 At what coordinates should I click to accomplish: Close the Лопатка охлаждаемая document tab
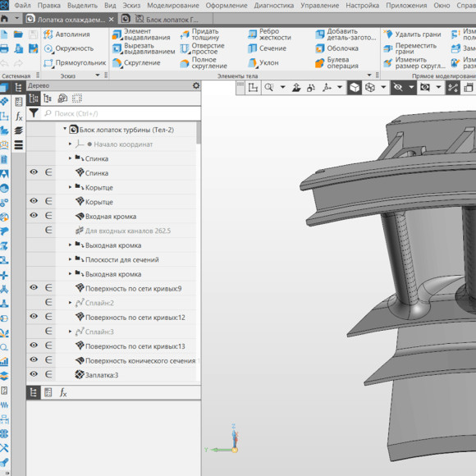coord(112,20)
